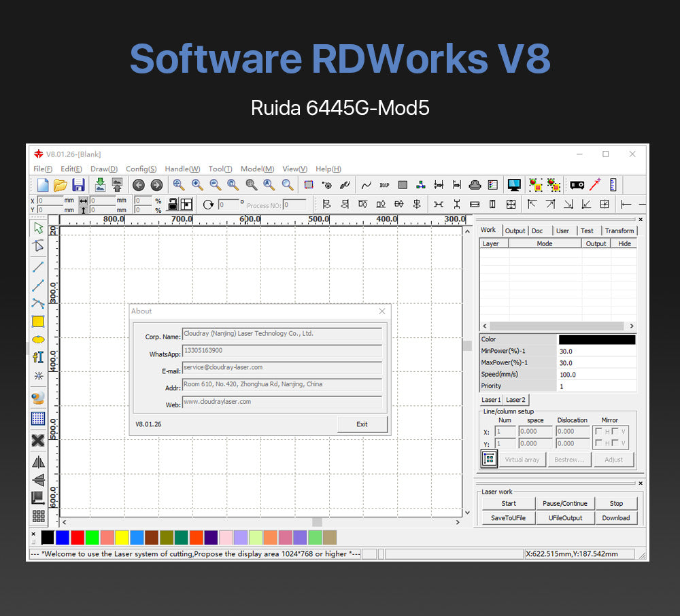Save with the floppy disk icon

coord(78,185)
